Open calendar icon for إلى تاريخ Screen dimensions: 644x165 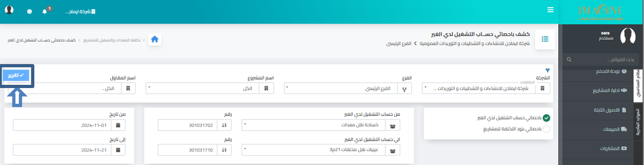click(x=118, y=150)
